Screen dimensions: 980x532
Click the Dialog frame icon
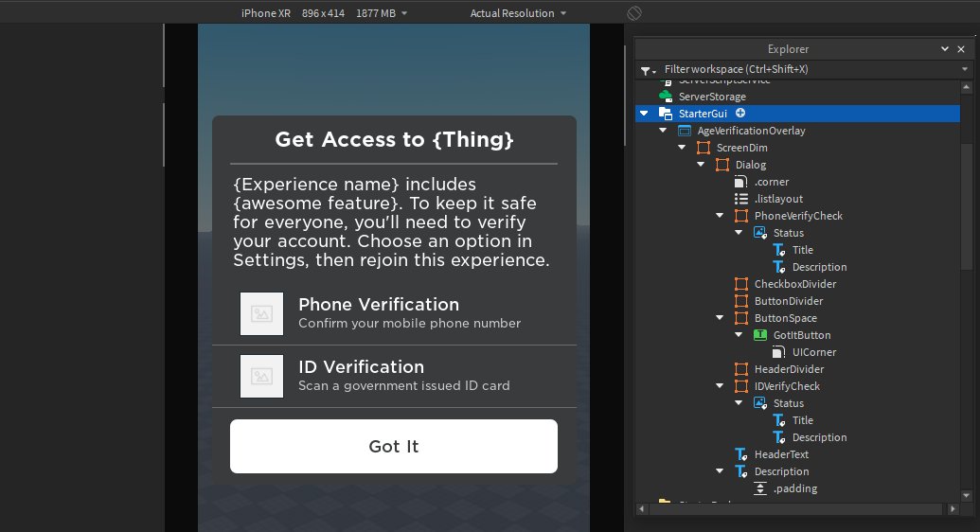722,165
